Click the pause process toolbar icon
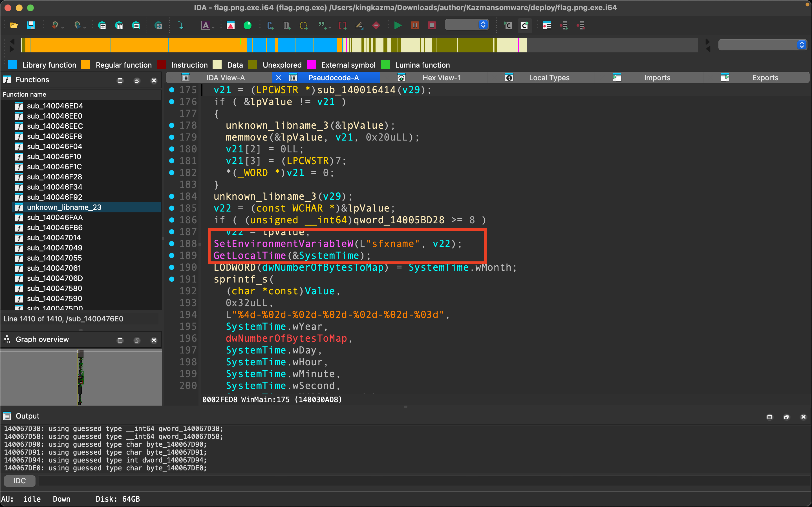The width and height of the screenshot is (812, 507). 415,25
